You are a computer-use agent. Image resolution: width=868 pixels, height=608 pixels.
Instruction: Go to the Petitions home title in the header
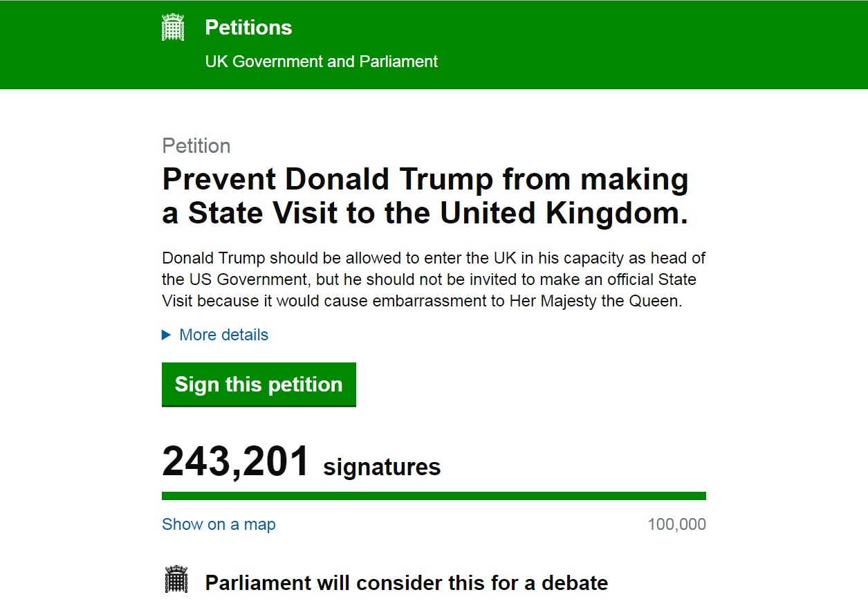(x=248, y=28)
